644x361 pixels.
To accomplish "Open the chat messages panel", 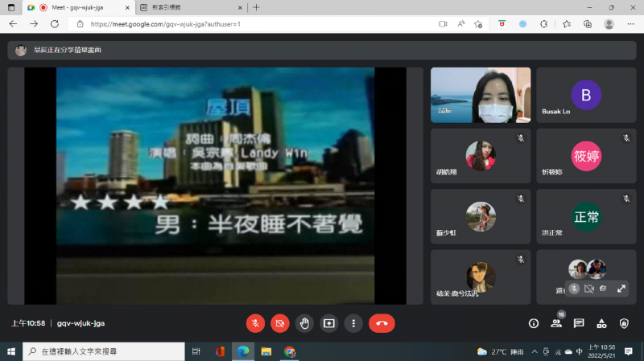I will 579,323.
